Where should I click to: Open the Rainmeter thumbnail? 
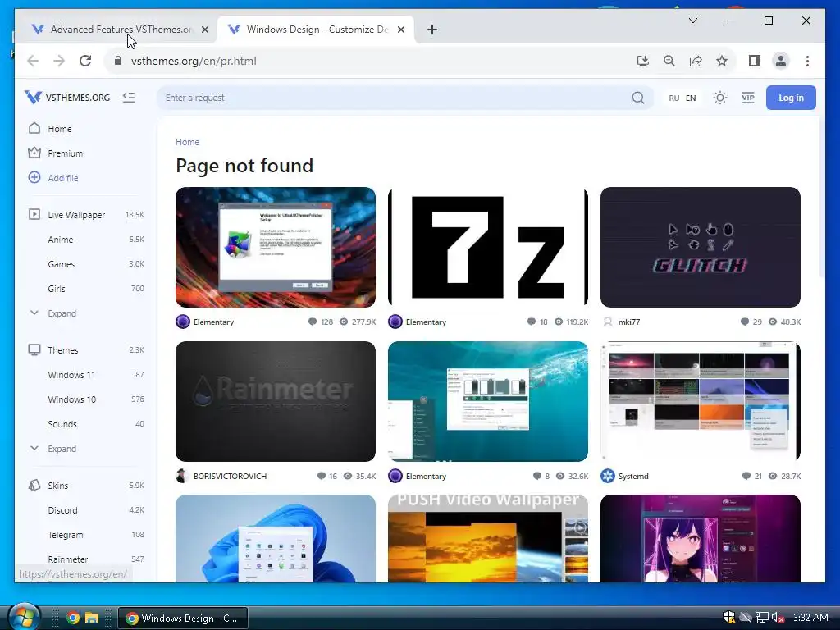point(276,401)
